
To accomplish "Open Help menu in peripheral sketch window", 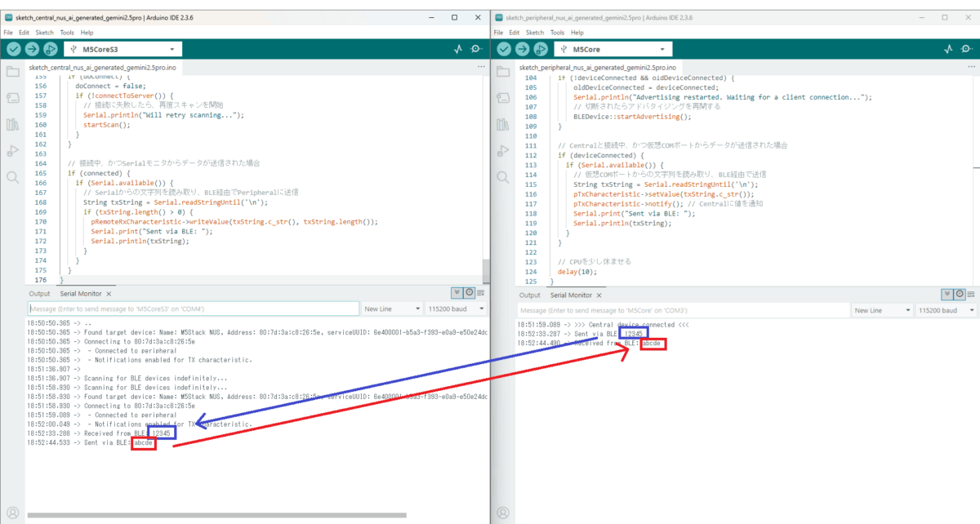I will 577,33.
